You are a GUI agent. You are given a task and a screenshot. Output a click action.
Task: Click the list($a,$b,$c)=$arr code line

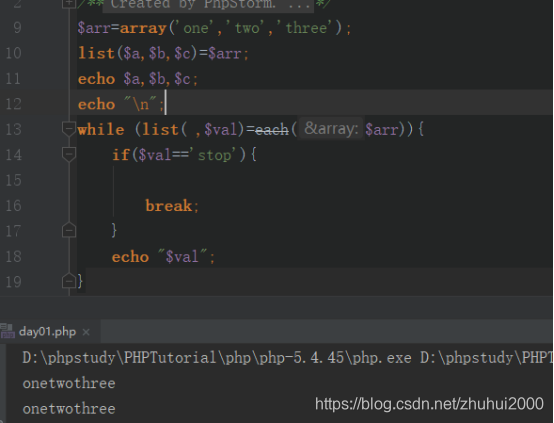[163, 53]
